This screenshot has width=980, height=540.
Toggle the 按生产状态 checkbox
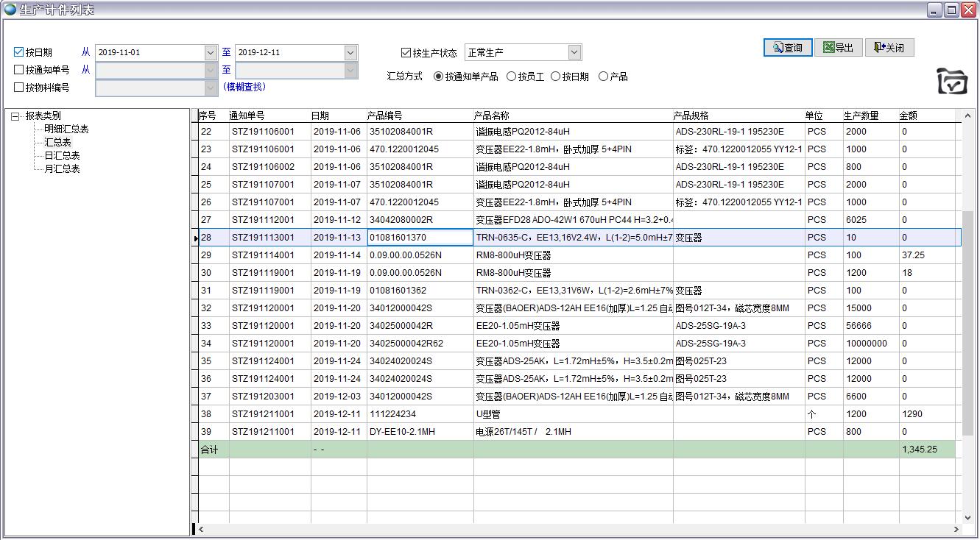pos(406,52)
